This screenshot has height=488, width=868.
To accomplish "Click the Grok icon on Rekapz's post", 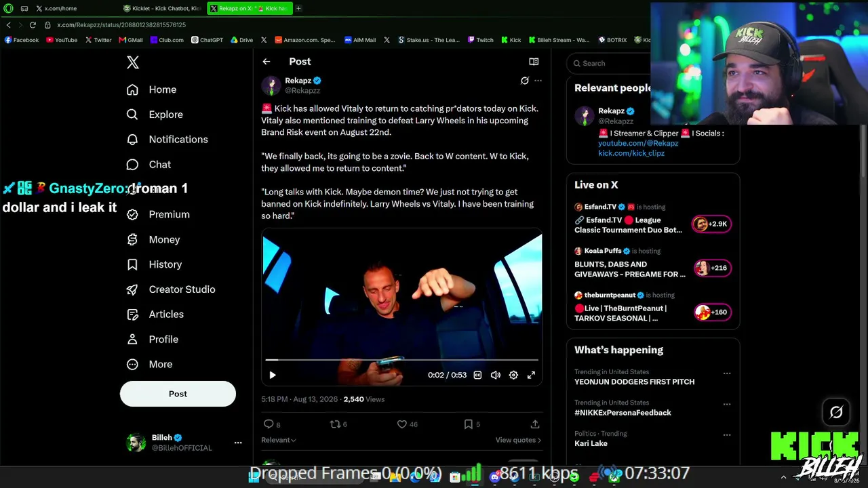I will point(524,81).
